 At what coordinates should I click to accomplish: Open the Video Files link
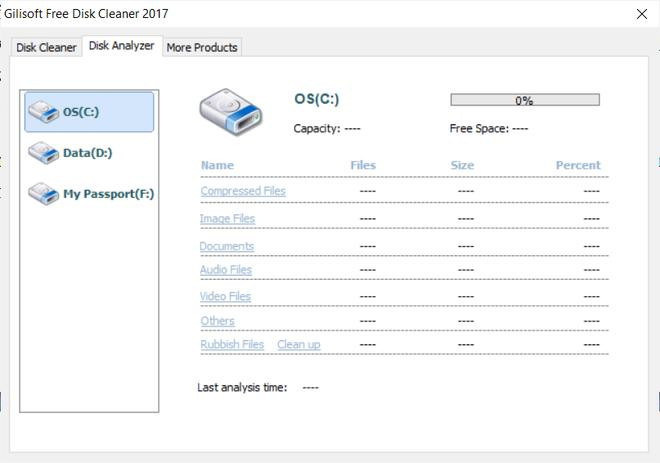(x=225, y=296)
